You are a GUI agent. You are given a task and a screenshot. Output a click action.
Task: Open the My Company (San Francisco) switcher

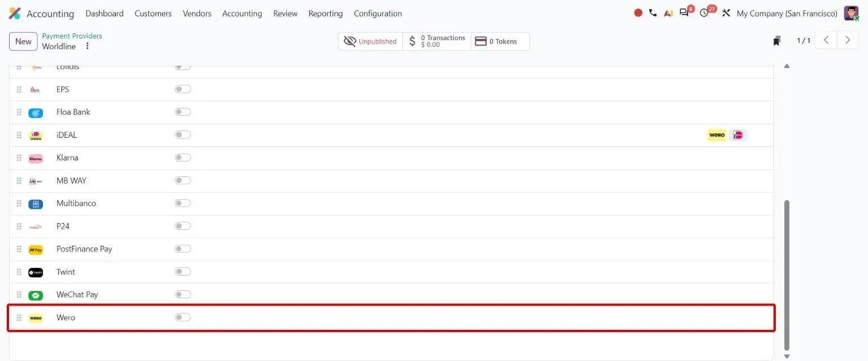787,13
